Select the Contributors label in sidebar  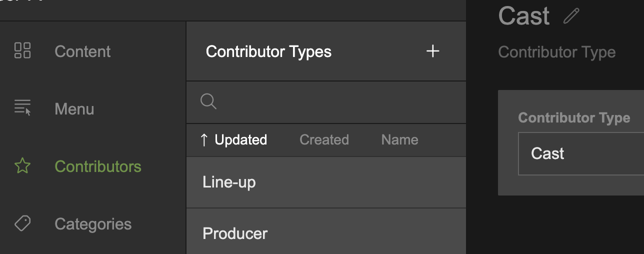tap(97, 166)
